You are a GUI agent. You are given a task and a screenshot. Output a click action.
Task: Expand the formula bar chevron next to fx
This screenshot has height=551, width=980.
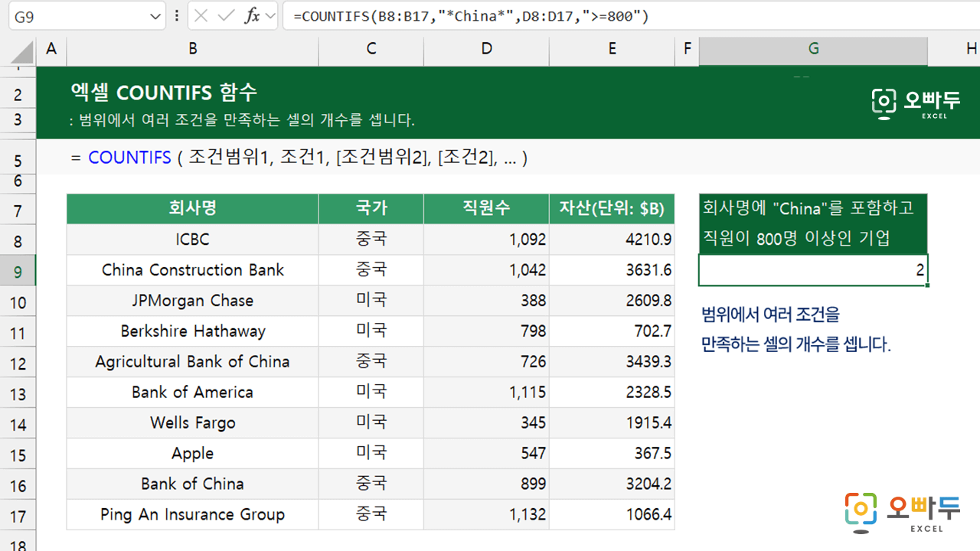point(269,16)
